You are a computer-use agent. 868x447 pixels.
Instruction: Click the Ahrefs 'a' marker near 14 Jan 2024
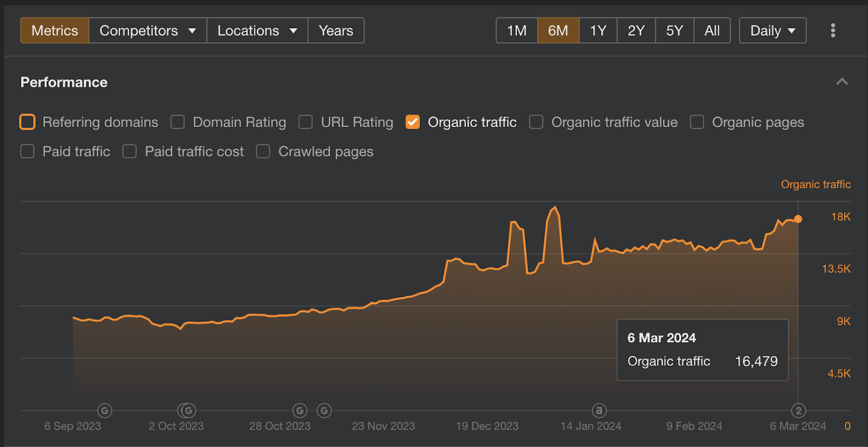pyautogui.click(x=599, y=411)
